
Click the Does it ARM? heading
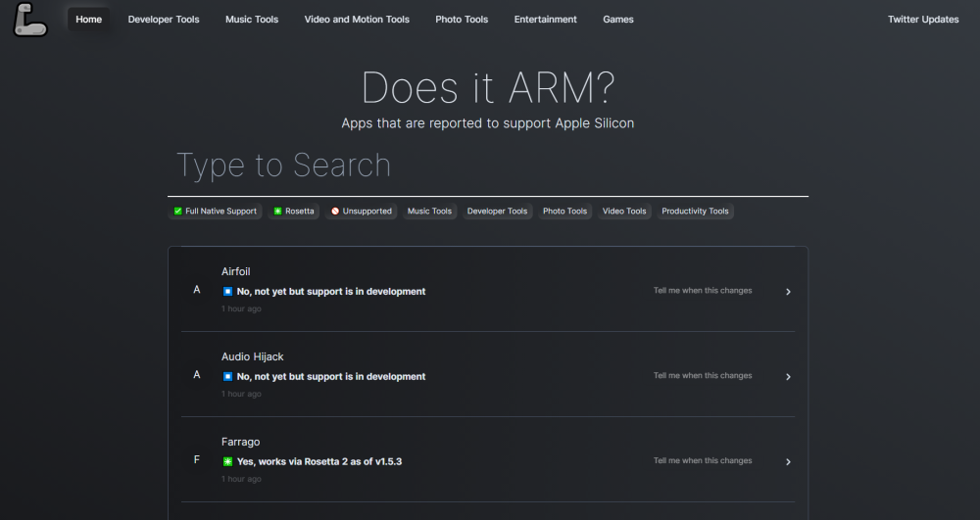tap(488, 87)
